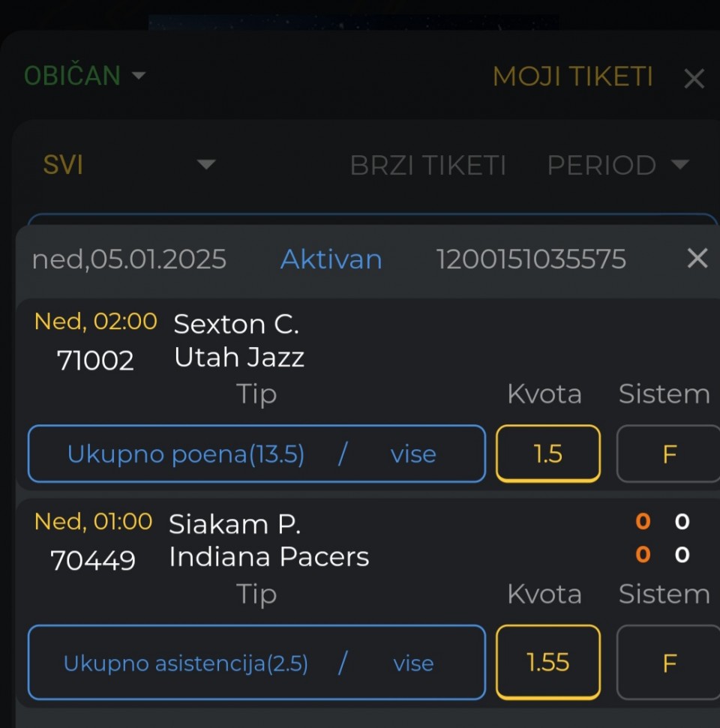The image size is (720, 728).
Task: Open Siakam P. Indiana Pacers event
Action: coord(268,541)
